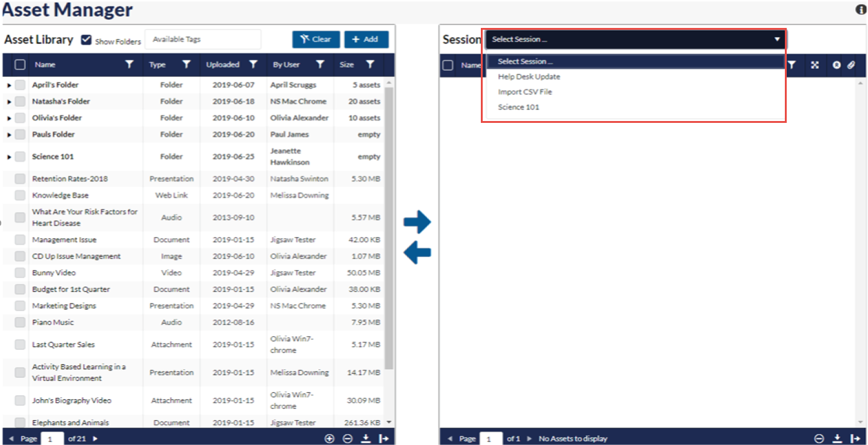Click the download icon in Asset Library footer
This screenshot has width=868, height=445.
[365, 438]
